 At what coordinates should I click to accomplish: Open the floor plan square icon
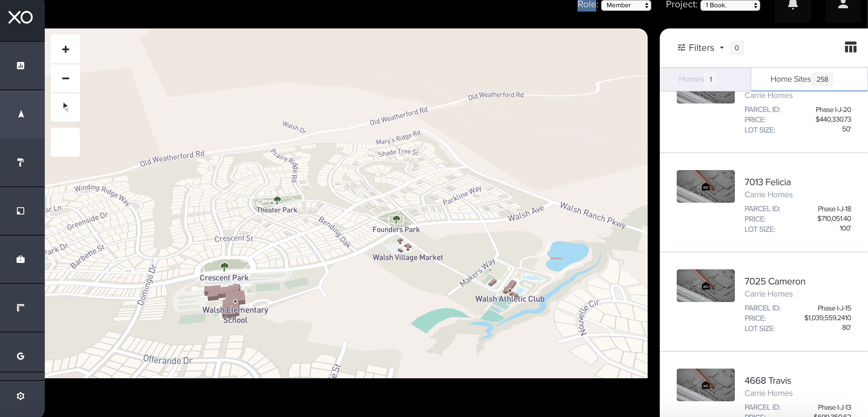(x=21, y=211)
